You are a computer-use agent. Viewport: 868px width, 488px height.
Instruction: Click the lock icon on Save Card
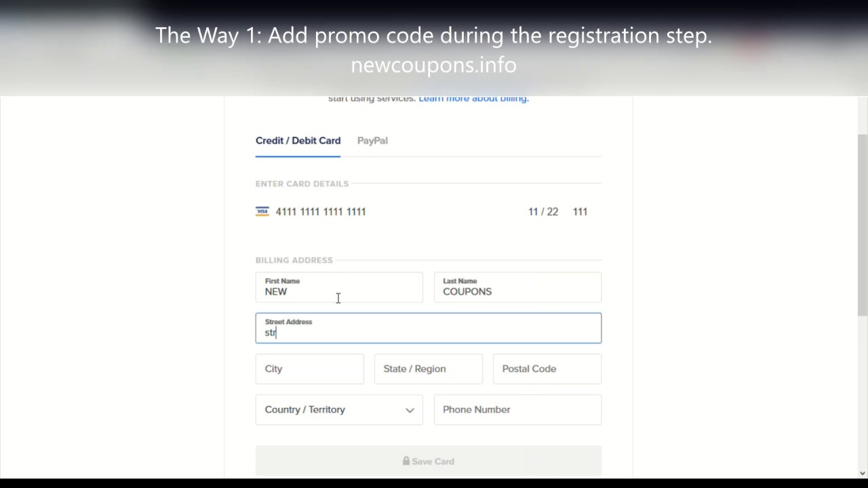(x=406, y=461)
